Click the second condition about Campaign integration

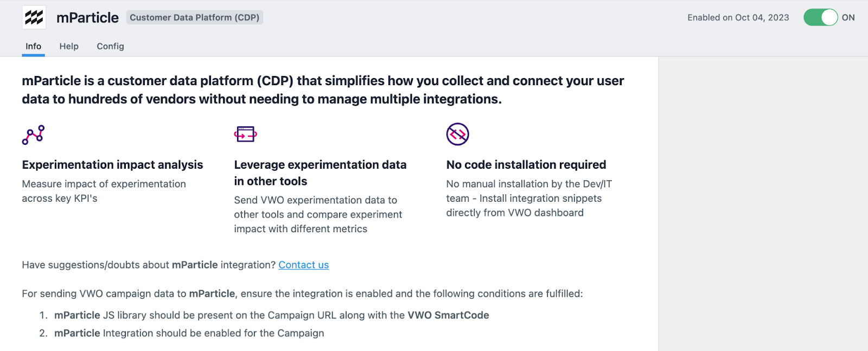pos(189,333)
